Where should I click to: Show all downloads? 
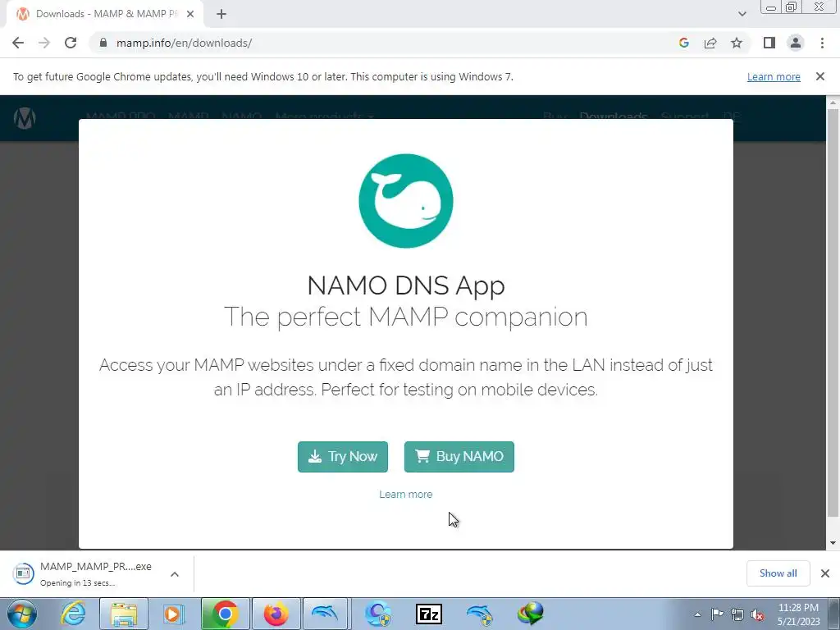tap(778, 573)
